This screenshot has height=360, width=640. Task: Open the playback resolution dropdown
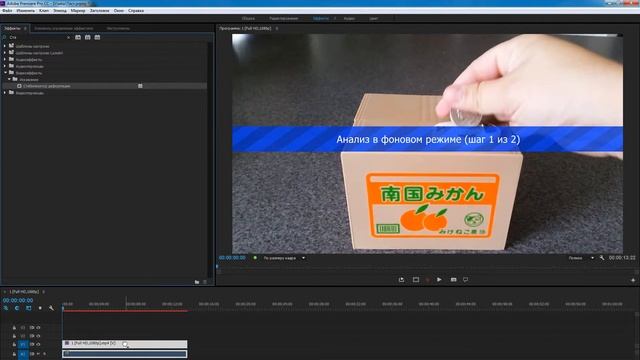tap(581, 258)
